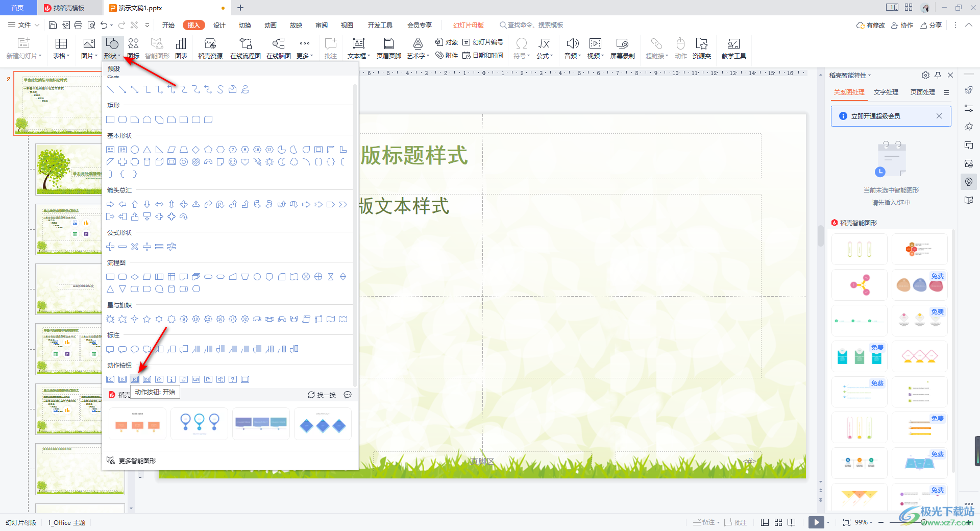Open the Teaching Tools (教学工具) icon
Viewport: 980px width, 531px height.
click(733, 49)
